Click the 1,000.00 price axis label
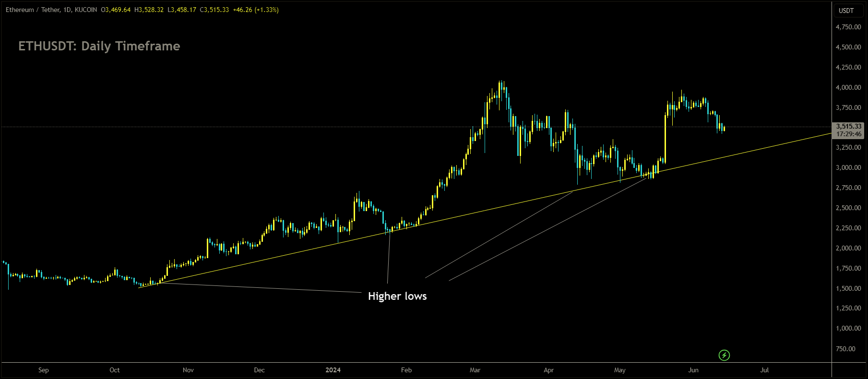868x379 pixels. coord(848,328)
